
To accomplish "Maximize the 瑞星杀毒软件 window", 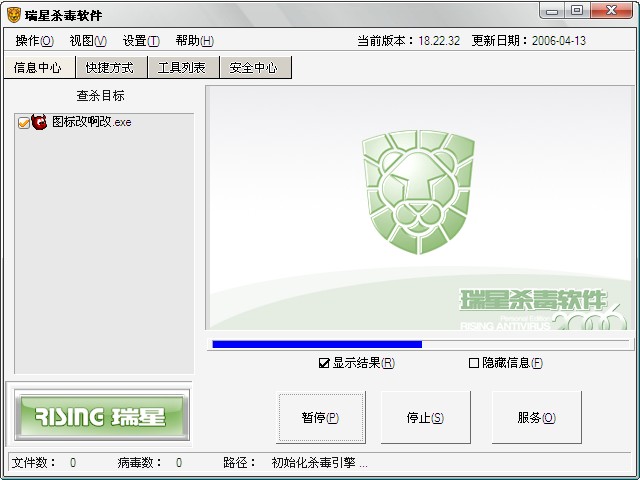I will tap(577, 11).
